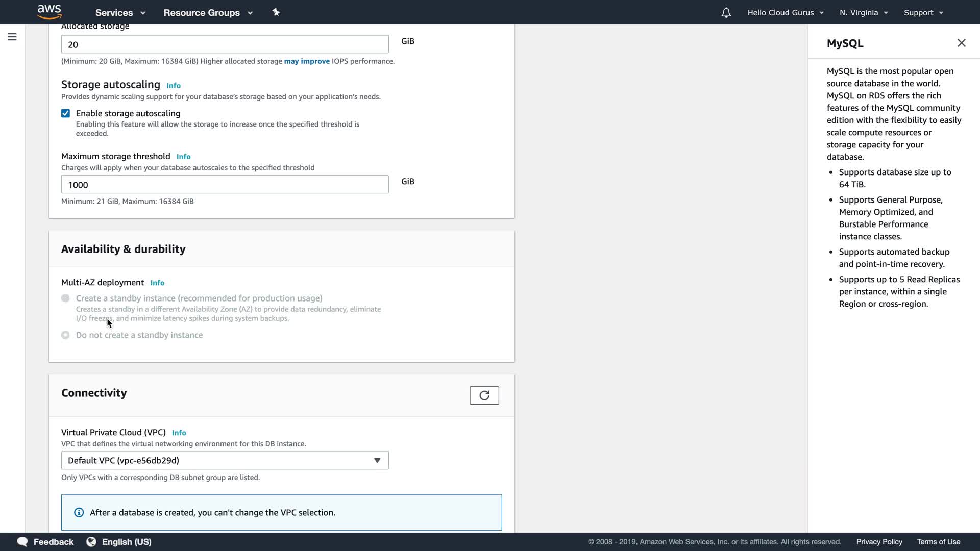
Task: Click the Storage autoscaling Info link
Action: (x=174, y=86)
